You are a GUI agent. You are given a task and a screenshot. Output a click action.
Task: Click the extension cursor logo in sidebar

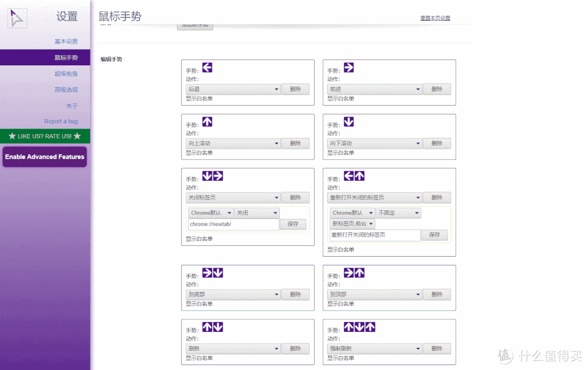[x=17, y=19]
